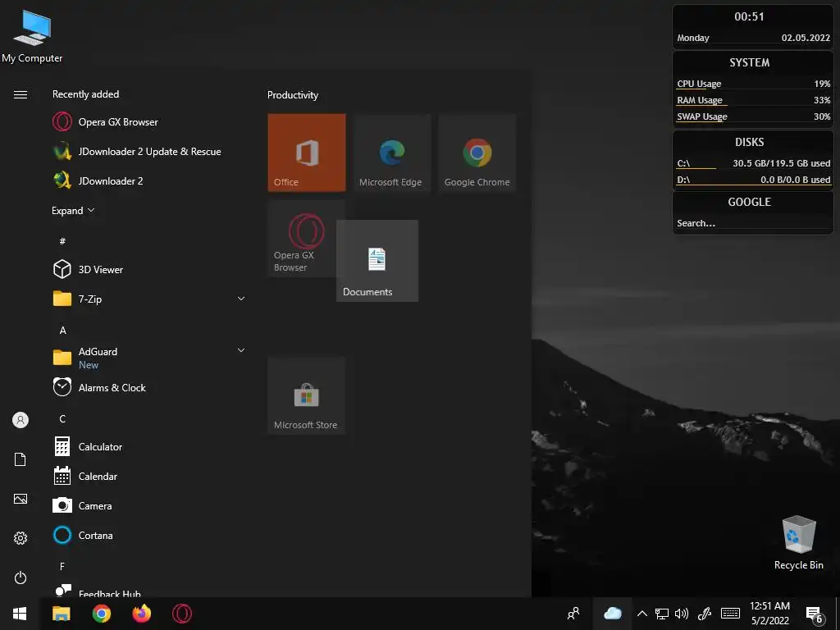The height and width of the screenshot is (630, 840).
Task: Click the Windows Start button
Action: (x=20, y=614)
